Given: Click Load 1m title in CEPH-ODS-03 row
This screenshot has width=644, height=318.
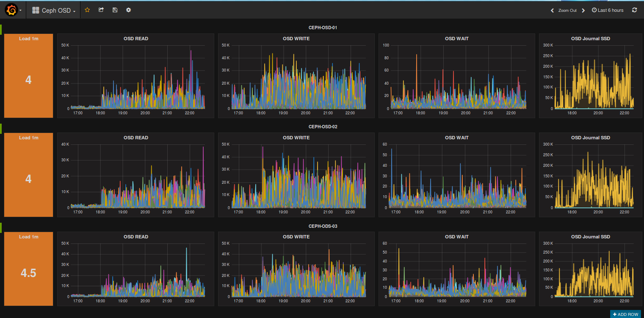Looking at the screenshot, I should pos(28,237).
